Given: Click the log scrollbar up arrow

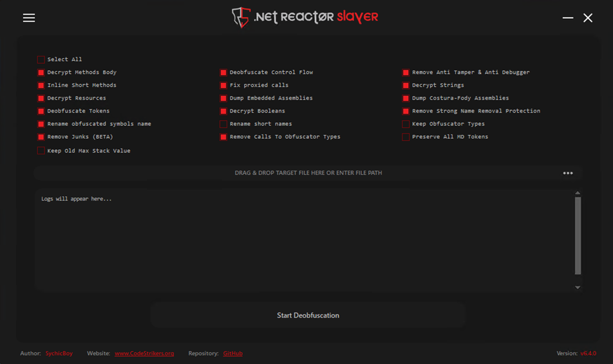Looking at the screenshot, I should tap(578, 193).
